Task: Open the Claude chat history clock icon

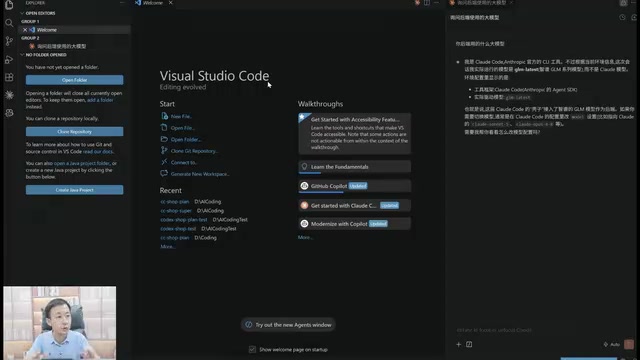Action: (622, 18)
